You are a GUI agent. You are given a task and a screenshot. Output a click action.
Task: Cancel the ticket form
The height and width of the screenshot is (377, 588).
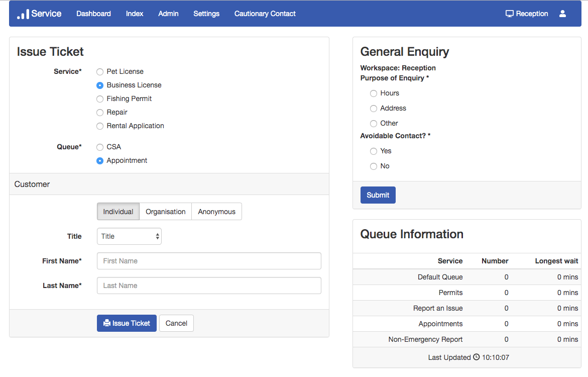(x=176, y=323)
